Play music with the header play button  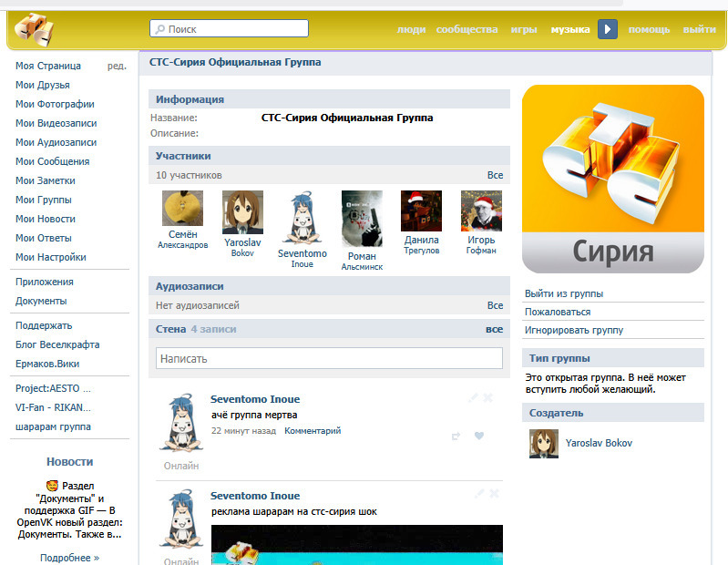(x=608, y=29)
